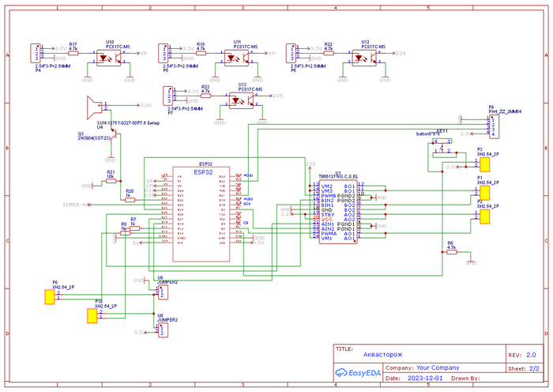Click the 'TB6612FNG,C,8,EL' part label
This screenshot has width=553, height=392.
coord(338,176)
